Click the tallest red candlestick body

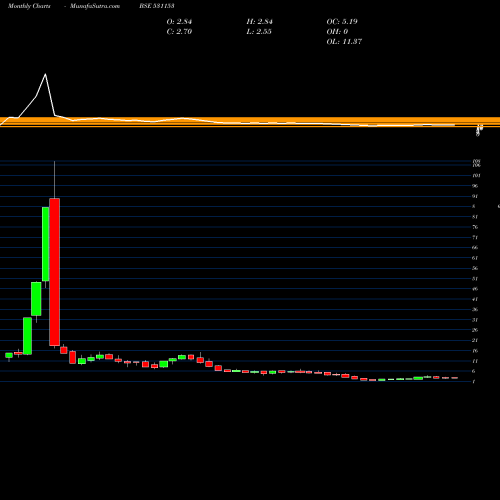(55, 272)
